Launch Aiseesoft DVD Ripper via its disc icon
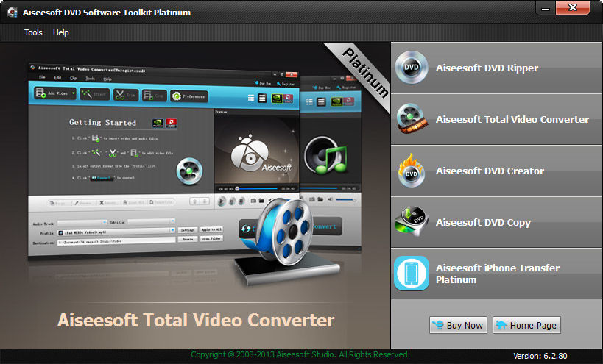 point(410,68)
